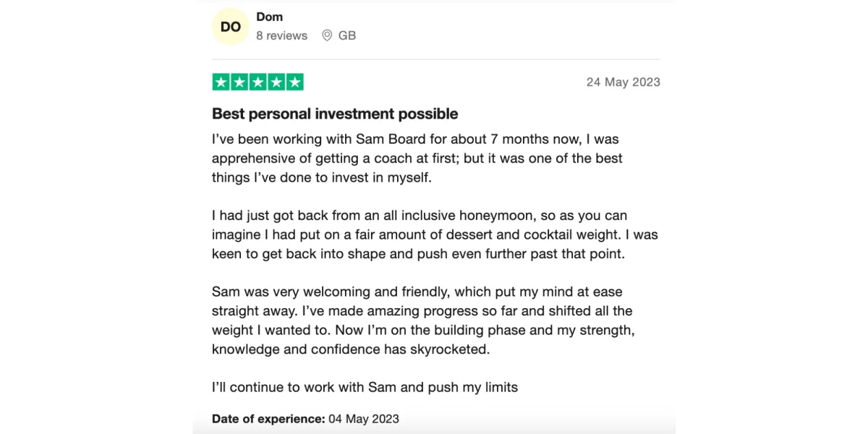The image size is (868, 434).
Task: Click the paragraph about working with Sam Board
Action: pyautogui.click(x=417, y=158)
